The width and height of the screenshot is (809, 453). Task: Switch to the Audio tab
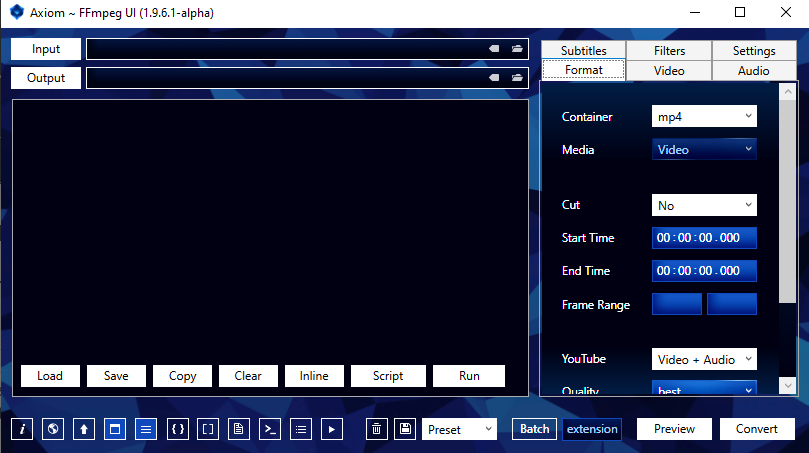[x=754, y=71]
